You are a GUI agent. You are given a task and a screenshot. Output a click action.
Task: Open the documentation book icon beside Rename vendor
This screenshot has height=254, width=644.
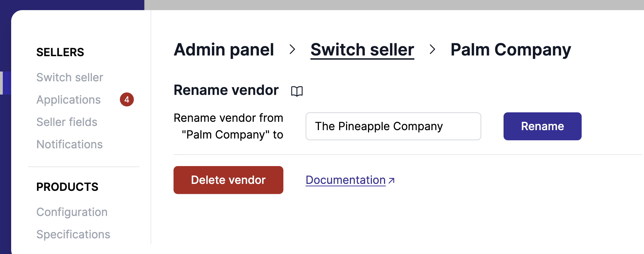297,91
